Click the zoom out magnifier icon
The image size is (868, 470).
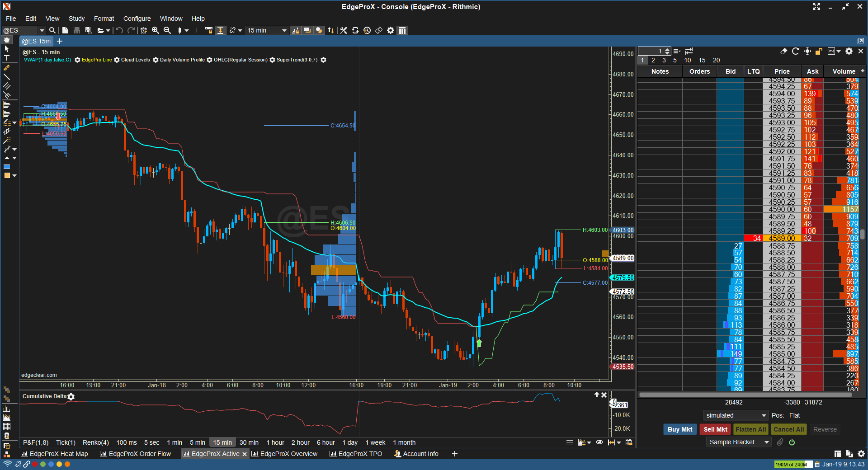(x=167, y=30)
